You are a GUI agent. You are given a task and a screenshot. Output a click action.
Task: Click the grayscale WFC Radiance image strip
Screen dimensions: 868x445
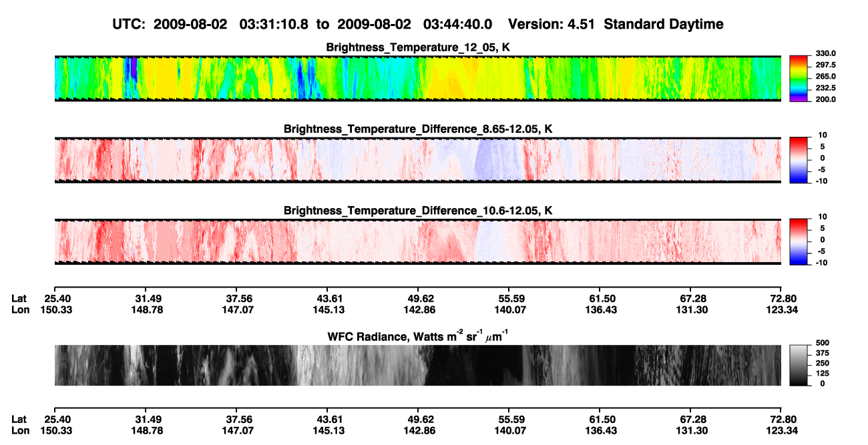point(417,366)
